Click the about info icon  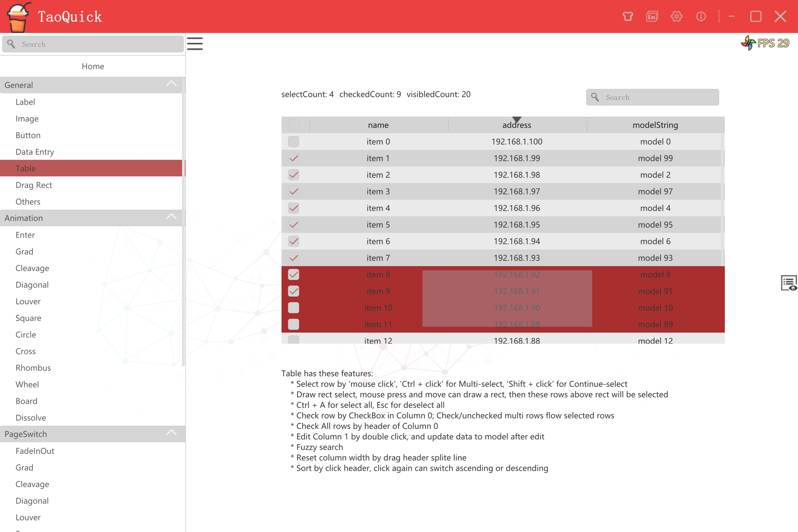700,16
